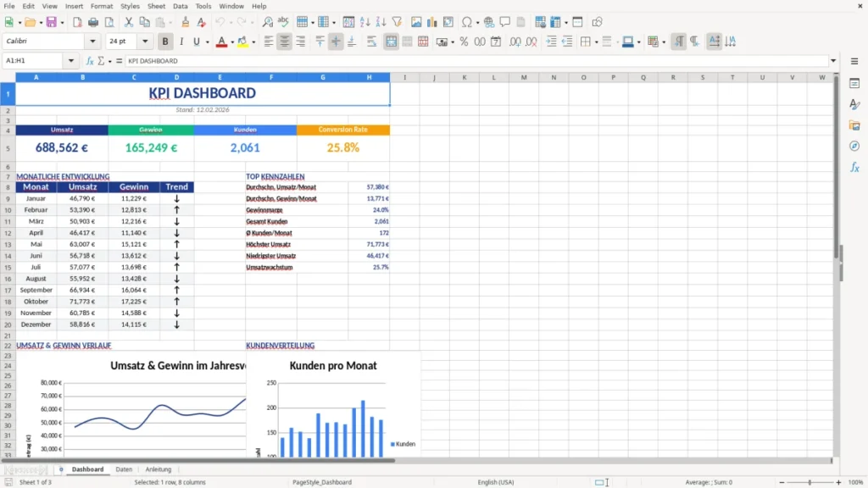The image size is (868, 488).
Task: Click column header J
Action: (434, 77)
